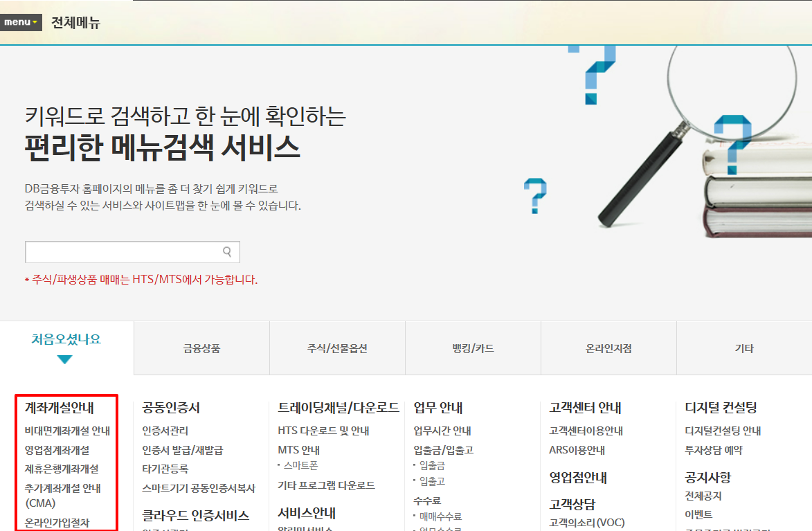Open the 온라인지점 tab

coord(608,348)
